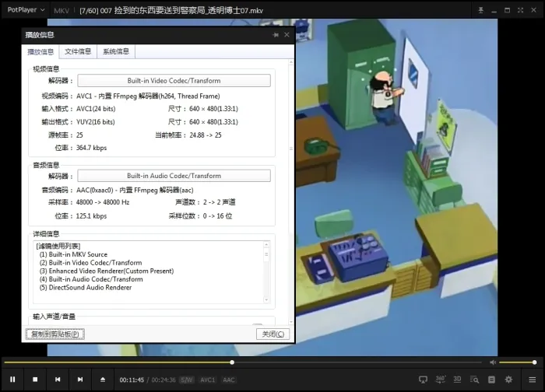Viewport: 545px width, 392px height.
Task: Switch to the 文件信息 tab
Action: 78,51
